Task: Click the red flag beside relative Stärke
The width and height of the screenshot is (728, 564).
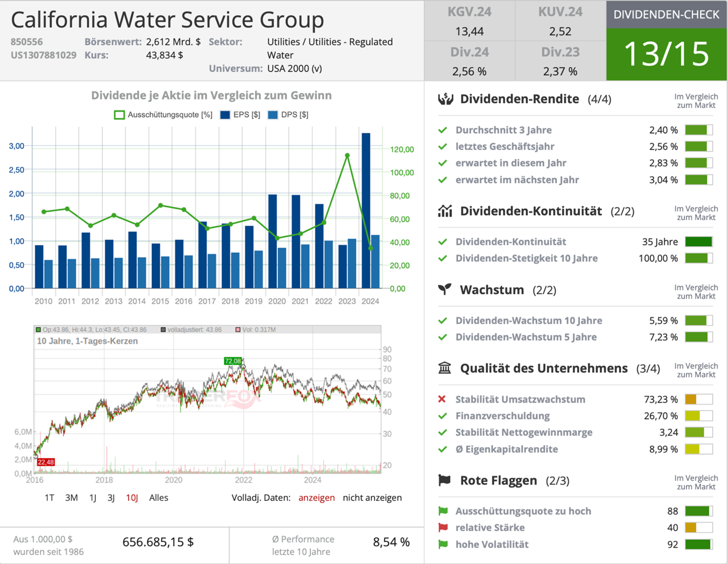Action: point(443,528)
